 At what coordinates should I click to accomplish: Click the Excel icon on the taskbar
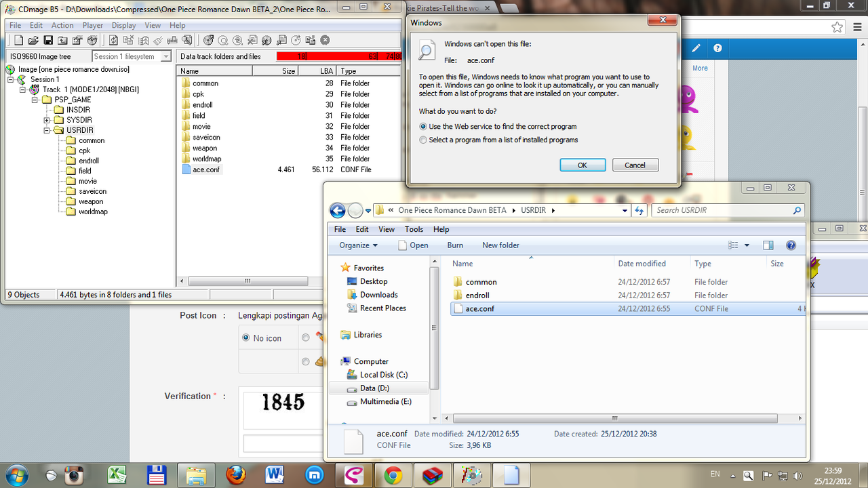(119, 474)
